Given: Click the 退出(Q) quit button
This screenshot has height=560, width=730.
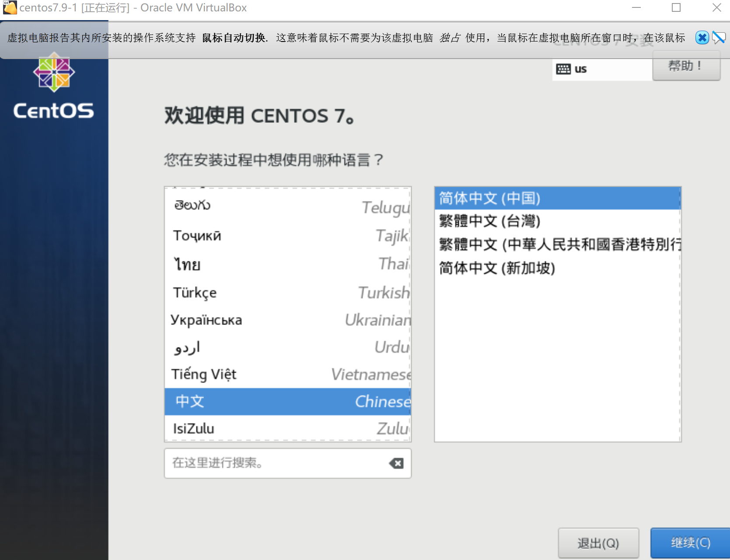Looking at the screenshot, I should click(598, 542).
